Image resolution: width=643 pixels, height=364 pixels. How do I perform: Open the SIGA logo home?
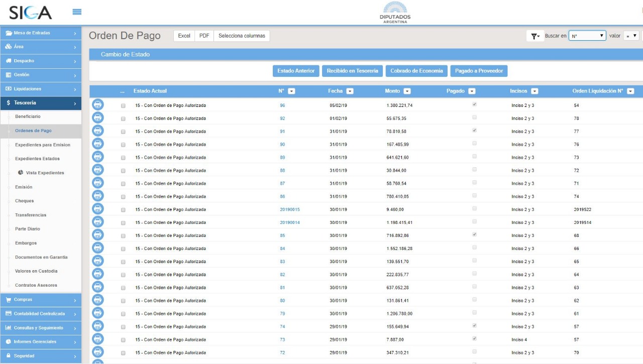point(30,13)
